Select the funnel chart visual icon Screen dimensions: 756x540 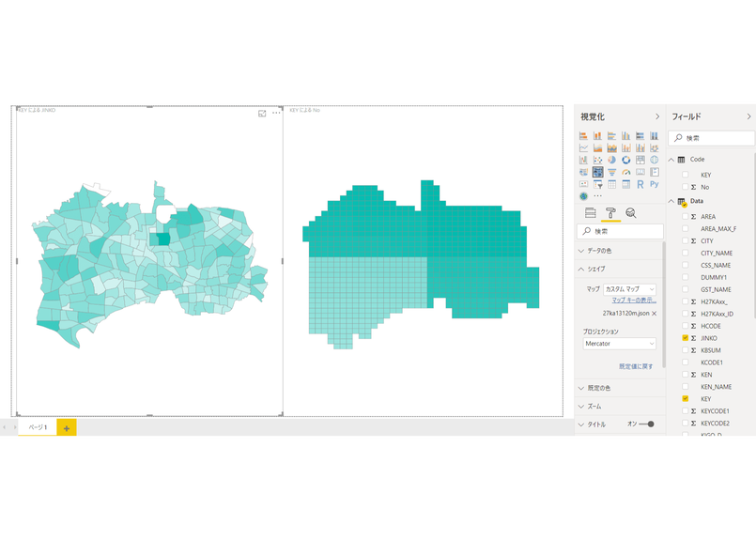coord(611,173)
